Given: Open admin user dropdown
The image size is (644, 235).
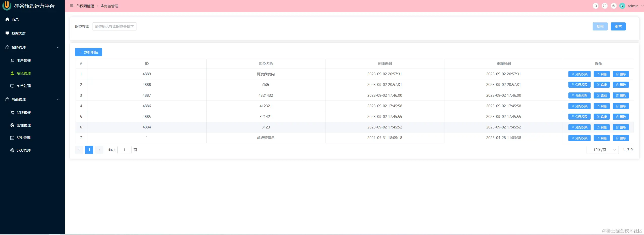Looking at the screenshot, I should pos(635,6).
